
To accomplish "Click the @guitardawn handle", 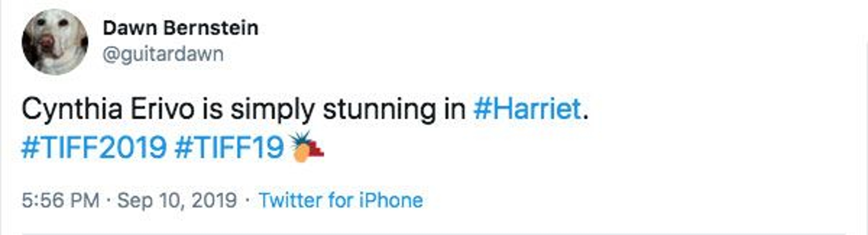I will click(163, 54).
